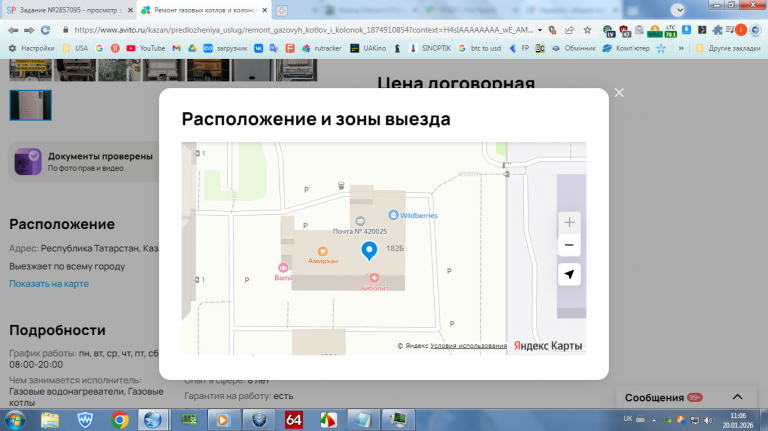768x431 pixels.
Task: Expand the Сообщения chat panel
Action: click(737, 397)
